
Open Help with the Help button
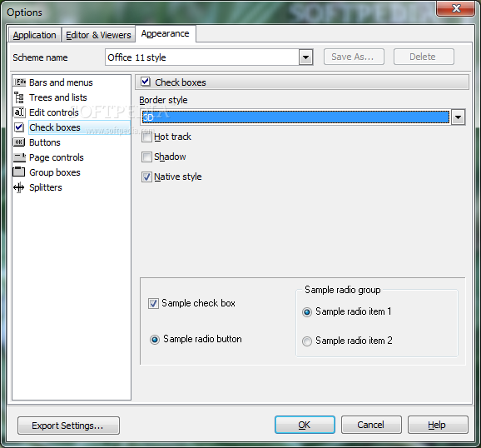(438, 425)
